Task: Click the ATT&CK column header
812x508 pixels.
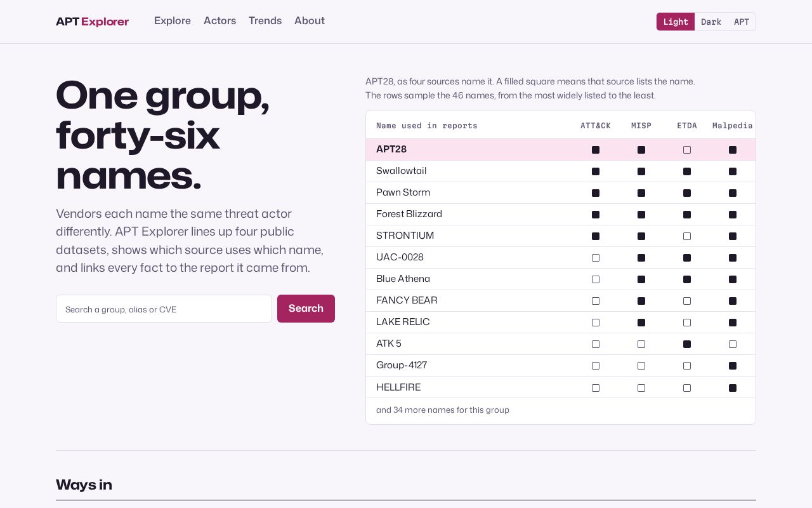Action: pyautogui.click(x=596, y=126)
